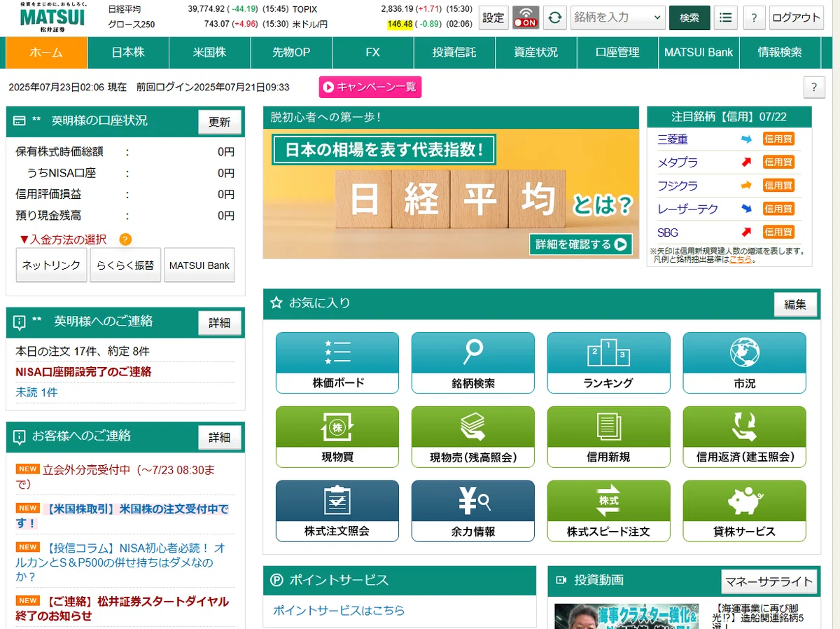
Task: Open the 貸株サービス piggy bank tile
Action: 745,511
